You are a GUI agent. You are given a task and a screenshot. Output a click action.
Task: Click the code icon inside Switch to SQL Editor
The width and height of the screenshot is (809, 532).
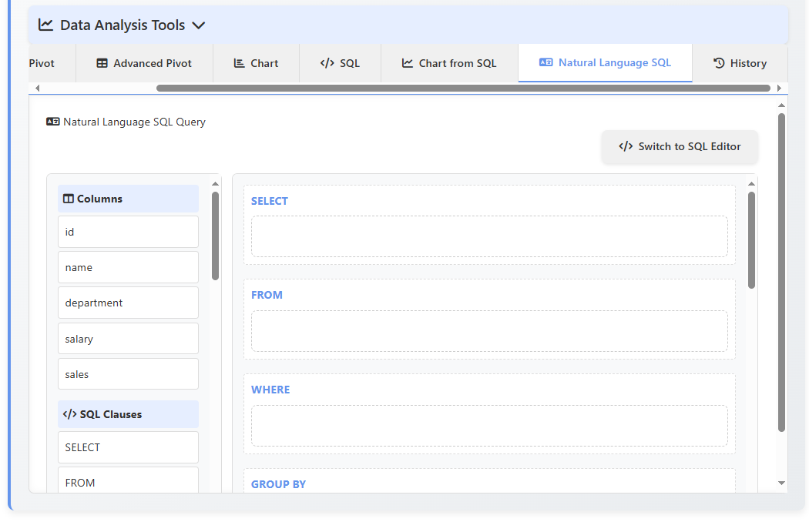(625, 146)
